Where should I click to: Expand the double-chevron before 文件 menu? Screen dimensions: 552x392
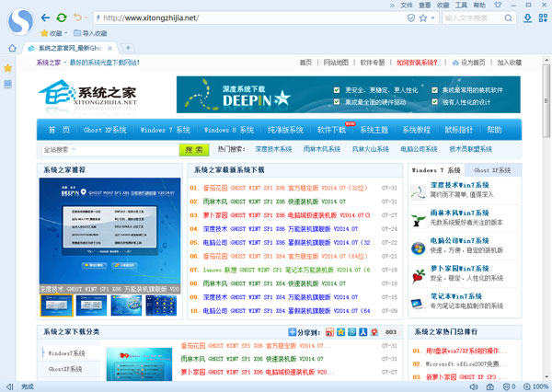tap(392, 5)
